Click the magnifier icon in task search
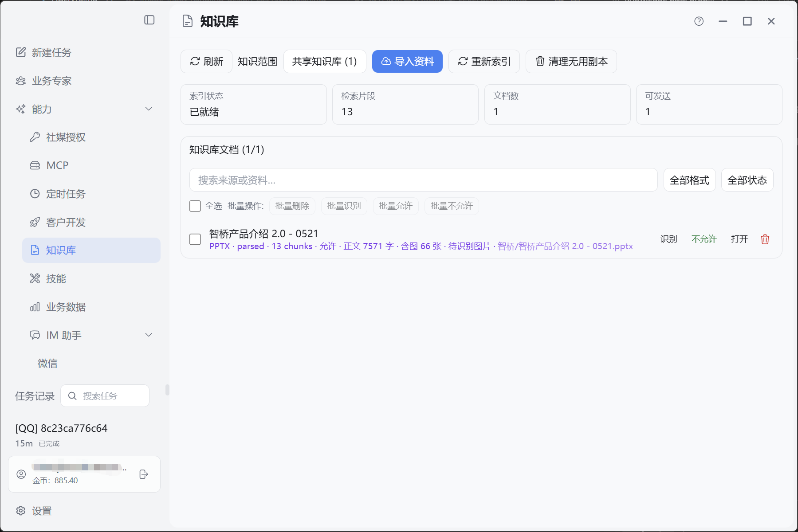 (x=72, y=396)
